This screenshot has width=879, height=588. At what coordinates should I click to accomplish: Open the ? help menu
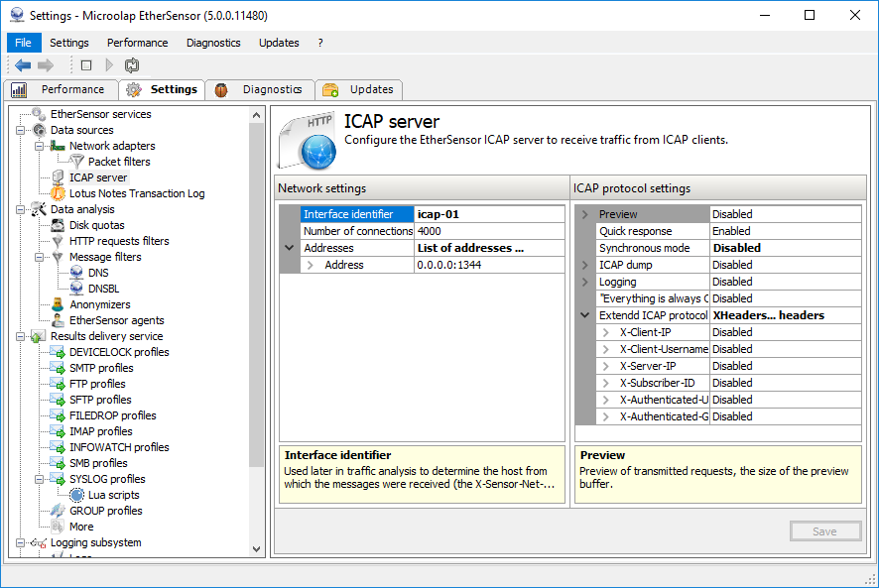coord(320,43)
